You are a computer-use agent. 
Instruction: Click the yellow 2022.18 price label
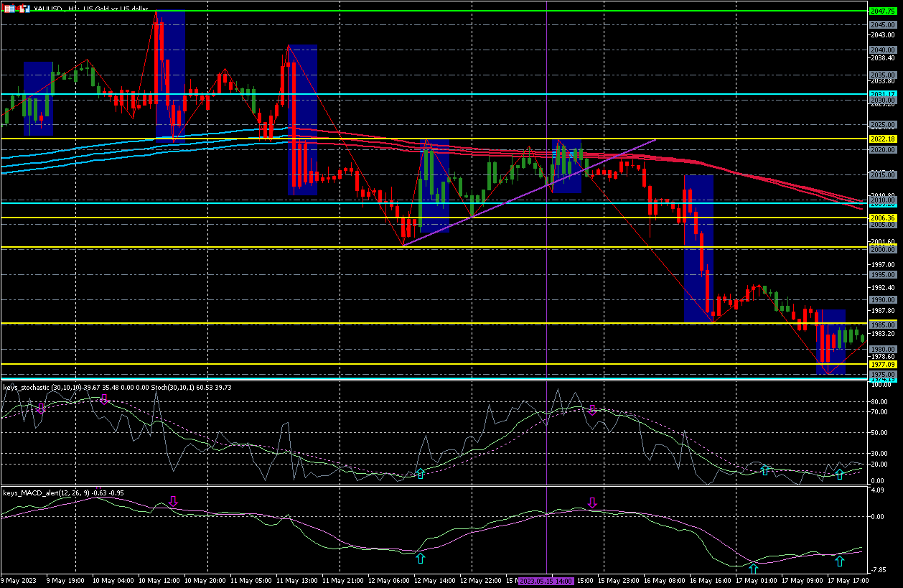tap(881, 139)
